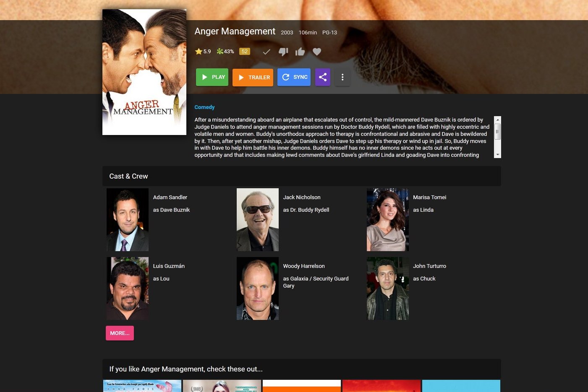
Task: Click the green Play button
Action: [212, 77]
